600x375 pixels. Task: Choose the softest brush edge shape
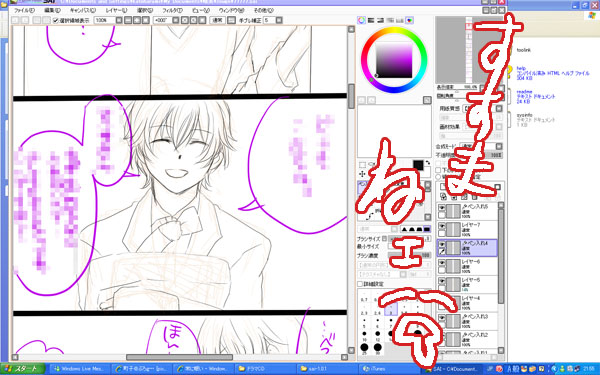coord(404,229)
